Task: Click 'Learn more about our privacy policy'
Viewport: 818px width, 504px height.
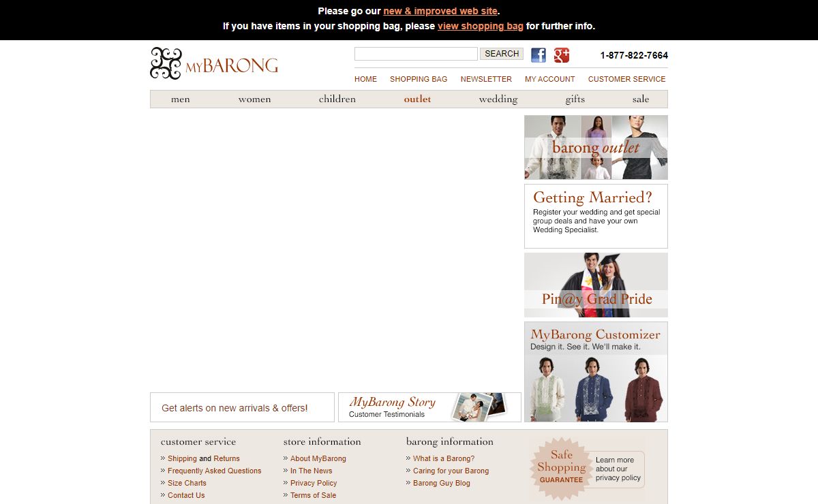Action: (618, 469)
